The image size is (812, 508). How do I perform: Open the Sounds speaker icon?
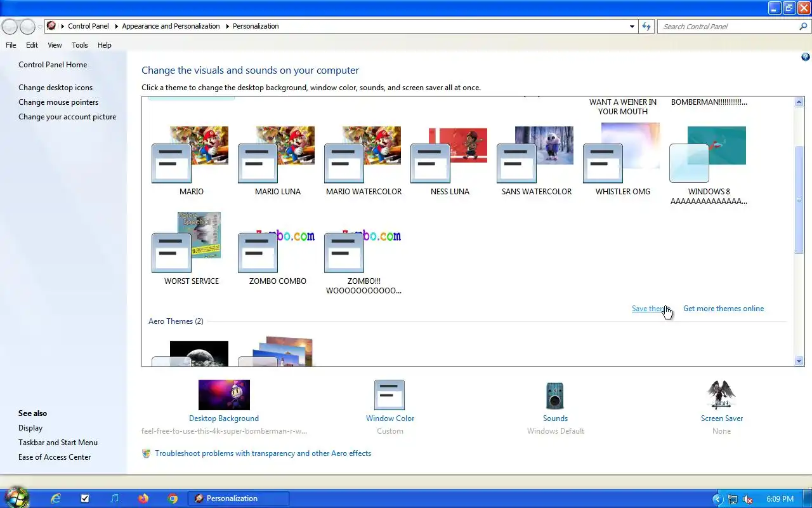pyautogui.click(x=555, y=396)
